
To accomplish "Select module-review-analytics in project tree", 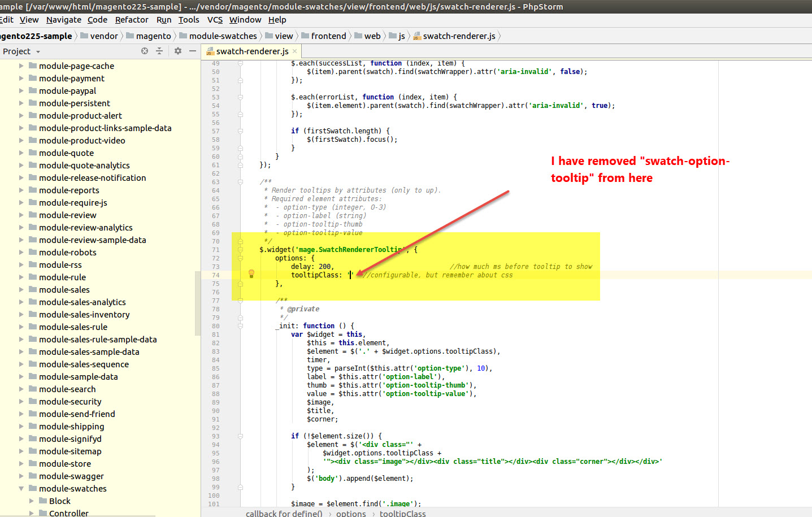I will tap(85, 227).
